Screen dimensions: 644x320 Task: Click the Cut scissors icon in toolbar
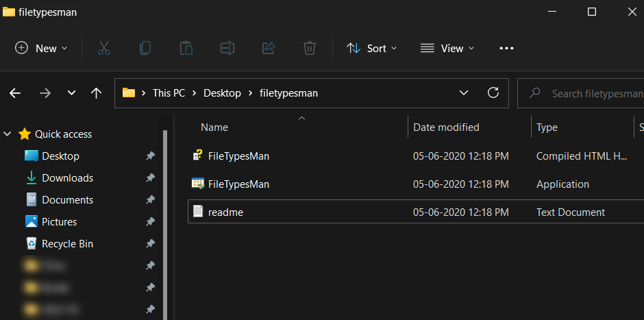coord(104,48)
